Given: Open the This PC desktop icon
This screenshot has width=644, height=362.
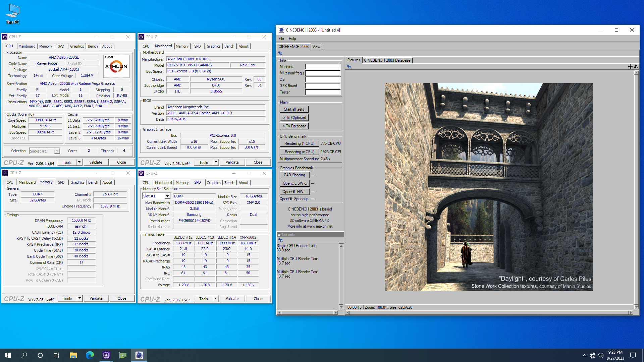Looking at the screenshot, I should click(13, 14).
